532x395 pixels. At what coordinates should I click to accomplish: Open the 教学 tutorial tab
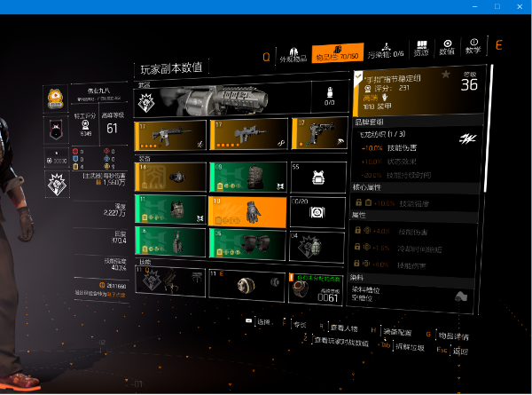click(473, 46)
